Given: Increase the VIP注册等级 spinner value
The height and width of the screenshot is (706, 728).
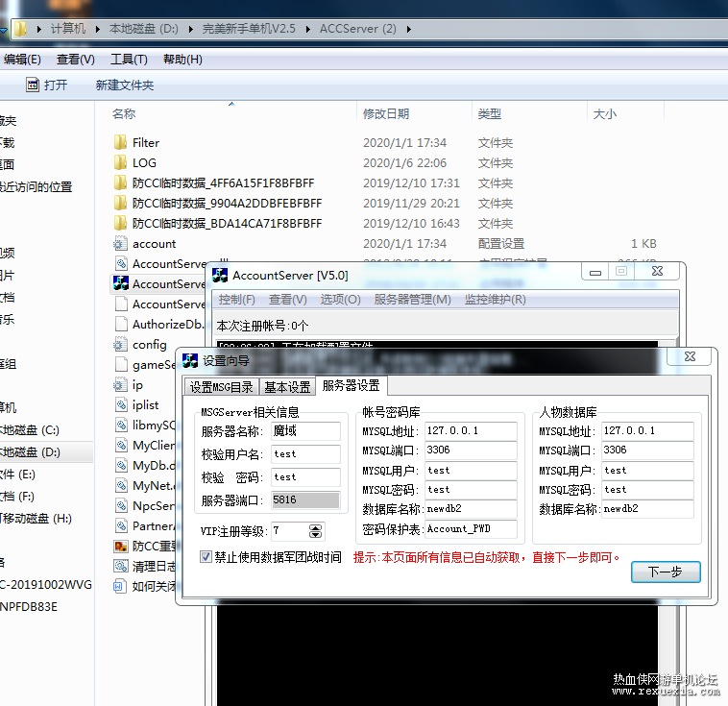Looking at the screenshot, I should pos(316,527).
